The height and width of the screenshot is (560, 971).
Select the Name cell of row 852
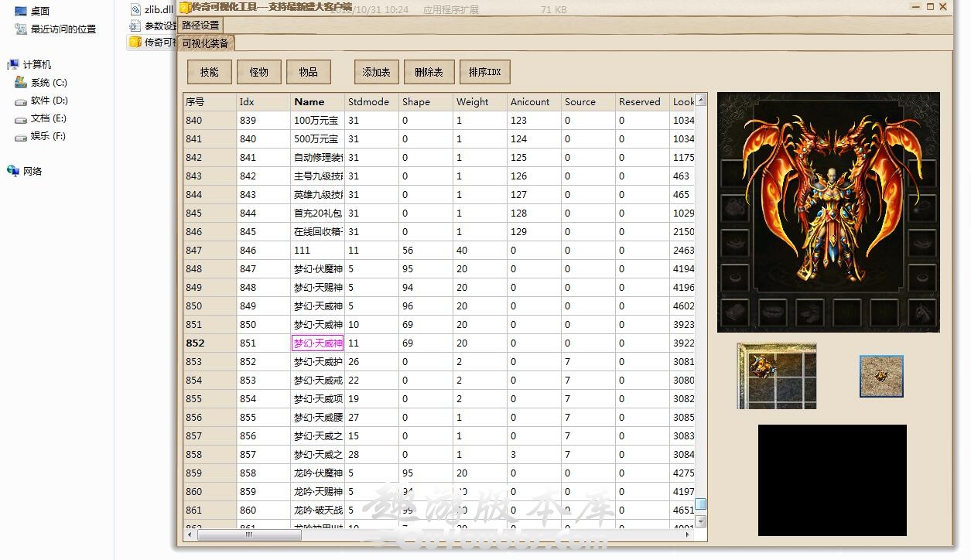[x=317, y=343]
